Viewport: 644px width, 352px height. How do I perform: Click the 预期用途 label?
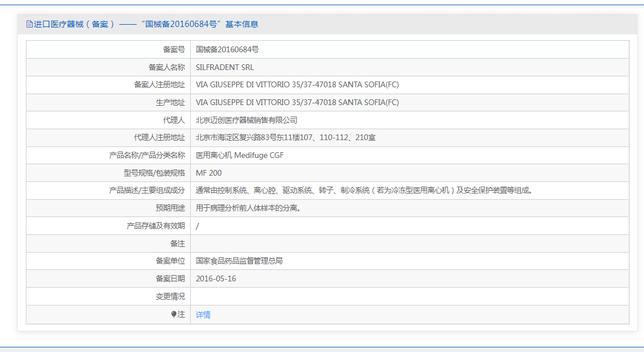pos(171,208)
